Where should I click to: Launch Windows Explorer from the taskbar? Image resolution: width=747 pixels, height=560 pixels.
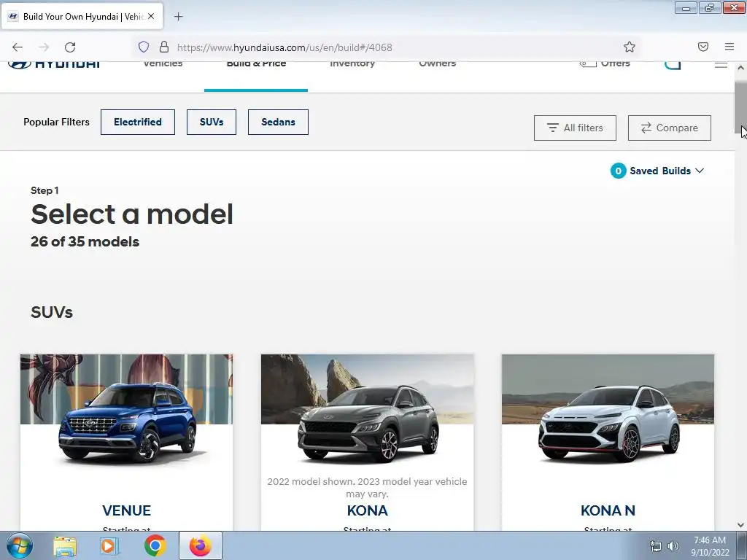(x=65, y=545)
